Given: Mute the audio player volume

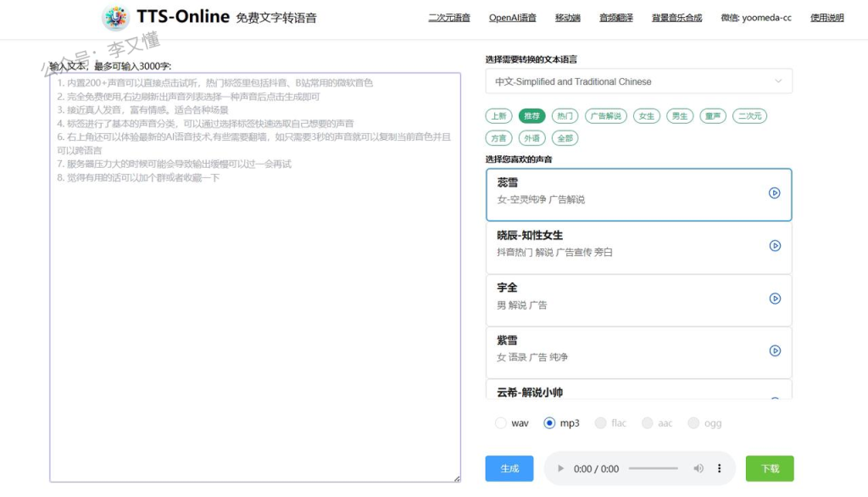Looking at the screenshot, I should (x=698, y=469).
